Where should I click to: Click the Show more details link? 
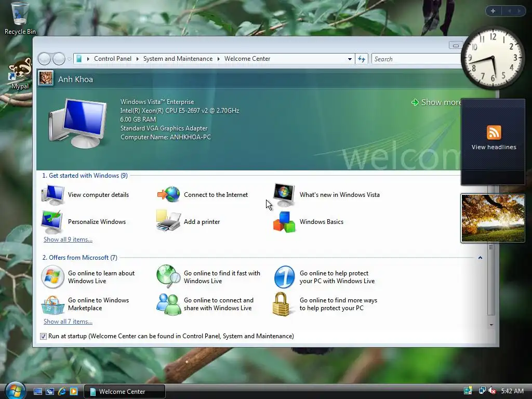(436, 102)
